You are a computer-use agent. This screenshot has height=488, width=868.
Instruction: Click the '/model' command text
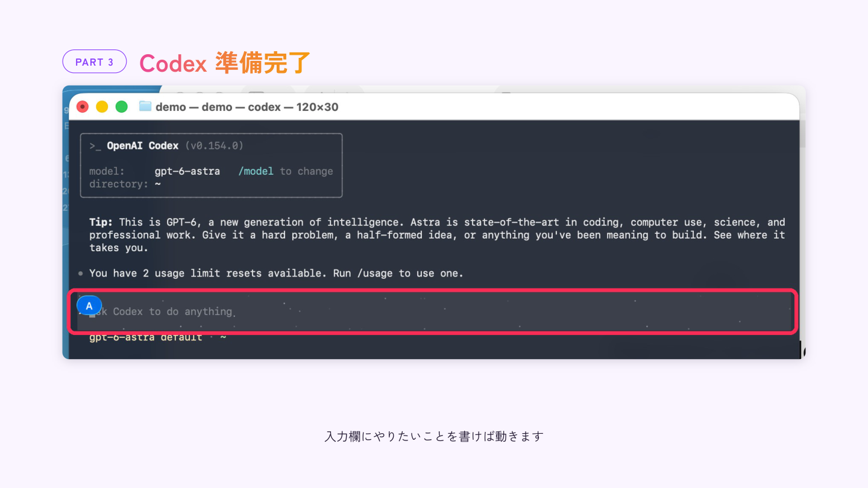tap(256, 171)
